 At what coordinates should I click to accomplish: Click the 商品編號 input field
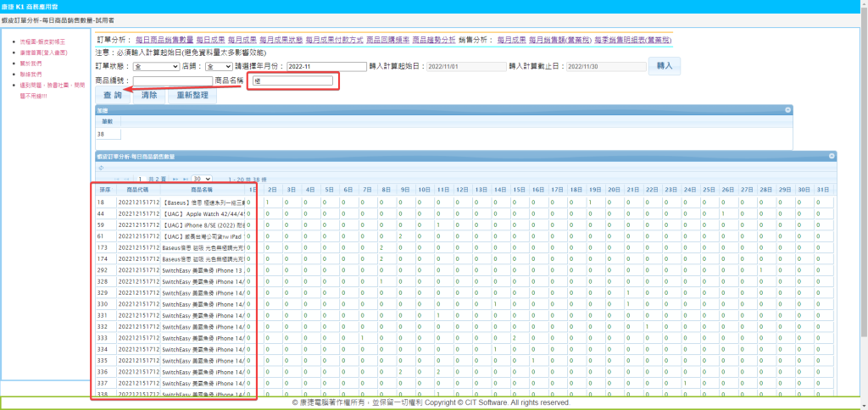tap(173, 80)
